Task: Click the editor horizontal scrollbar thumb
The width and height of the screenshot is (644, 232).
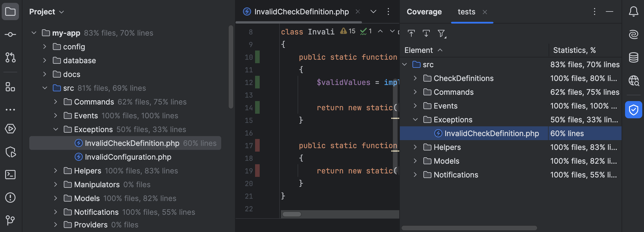Action: tap(292, 214)
